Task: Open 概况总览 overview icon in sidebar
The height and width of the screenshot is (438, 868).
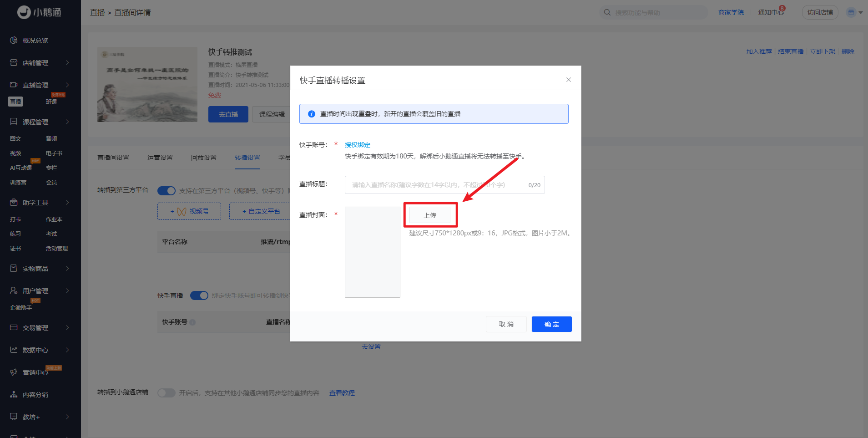Action: (14, 40)
